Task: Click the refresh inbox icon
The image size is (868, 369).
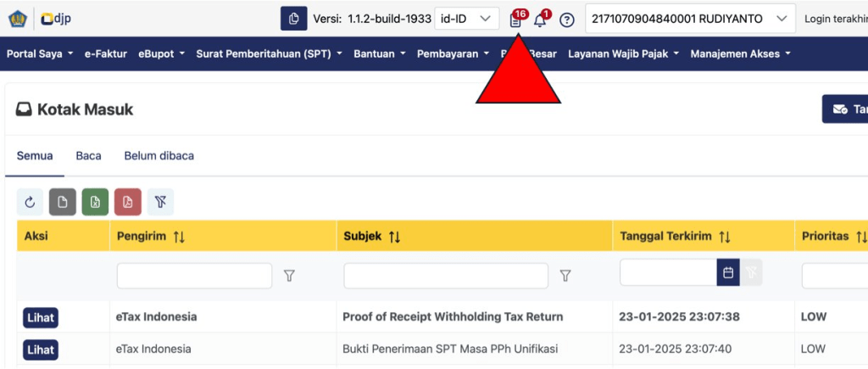Action: [x=29, y=202]
